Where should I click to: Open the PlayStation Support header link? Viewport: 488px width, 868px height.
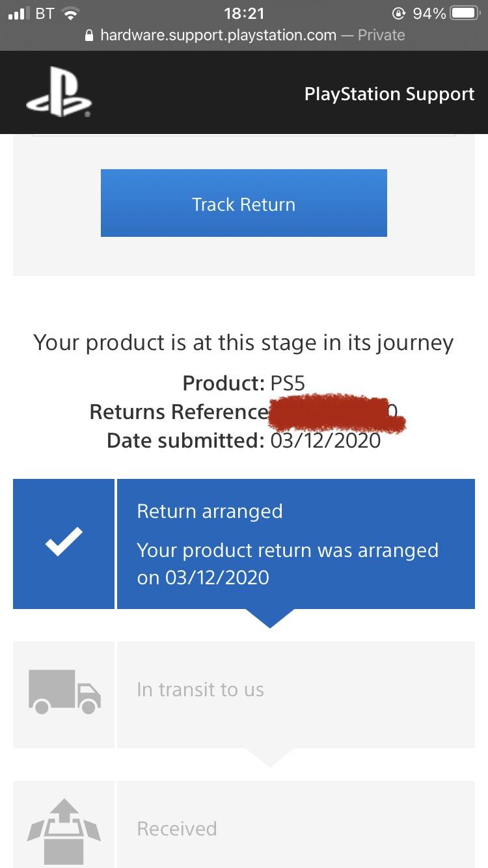click(389, 94)
